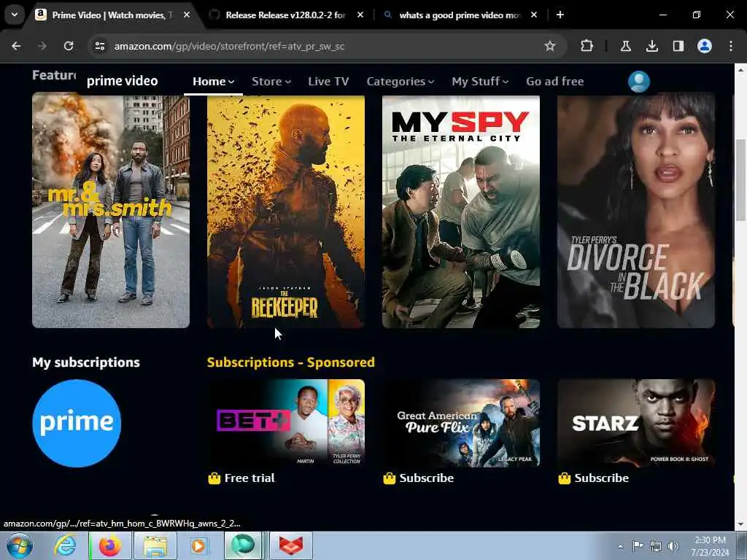Open the Divorce in the Black poster
This screenshot has height=560, width=747.
point(636,211)
